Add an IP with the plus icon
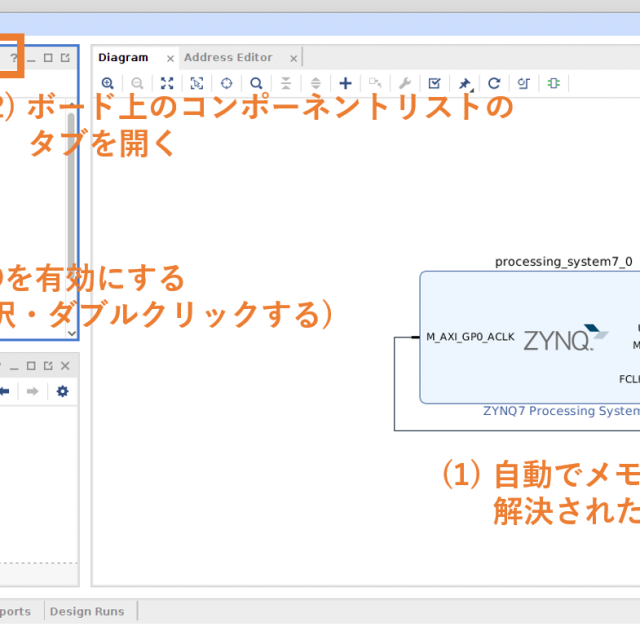This screenshot has width=640, height=640. click(345, 84)
